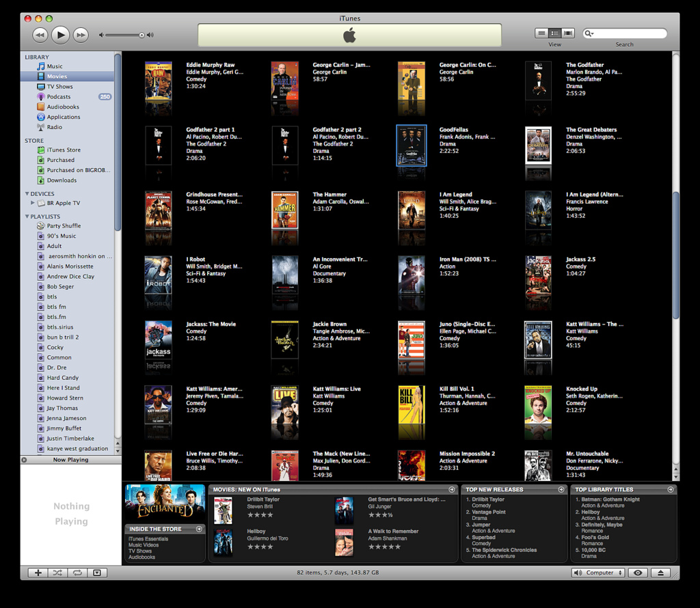Screen dimensions: 700x608
Task: Click the movie grid vertical scrollbar
Action: 676,254
